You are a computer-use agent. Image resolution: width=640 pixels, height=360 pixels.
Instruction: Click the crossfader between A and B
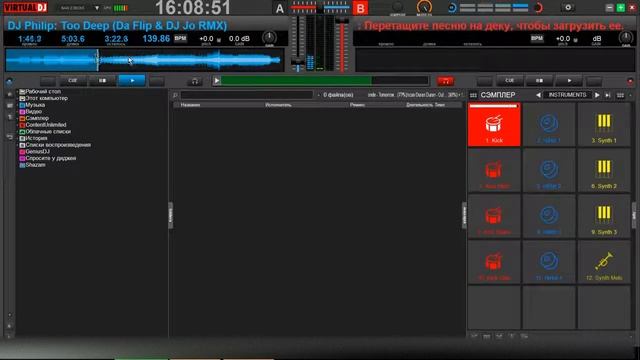(x=320, y=7)
